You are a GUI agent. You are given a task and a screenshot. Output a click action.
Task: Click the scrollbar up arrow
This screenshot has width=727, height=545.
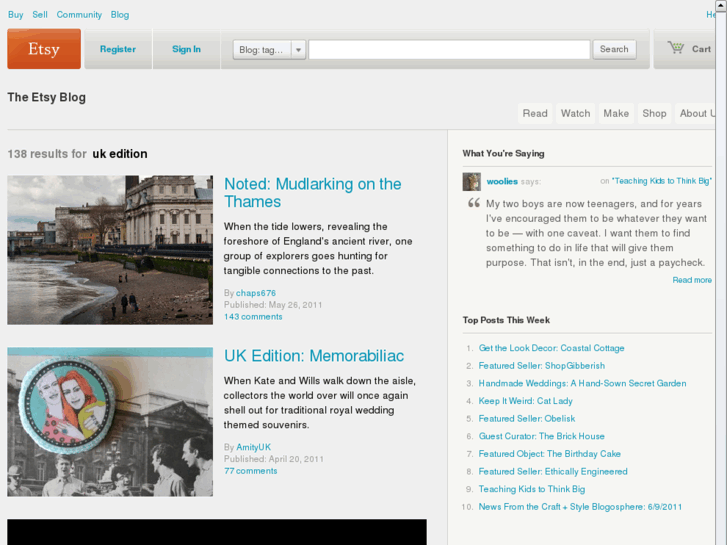pos(721,5)
